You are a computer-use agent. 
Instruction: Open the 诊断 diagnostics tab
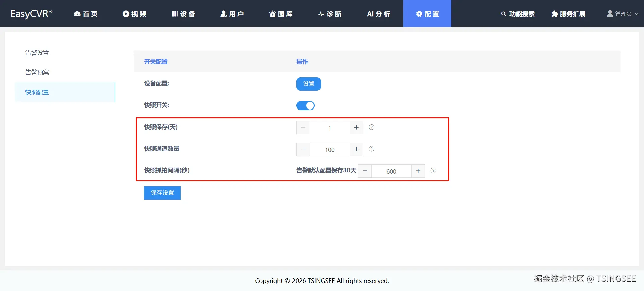(330, 14)
